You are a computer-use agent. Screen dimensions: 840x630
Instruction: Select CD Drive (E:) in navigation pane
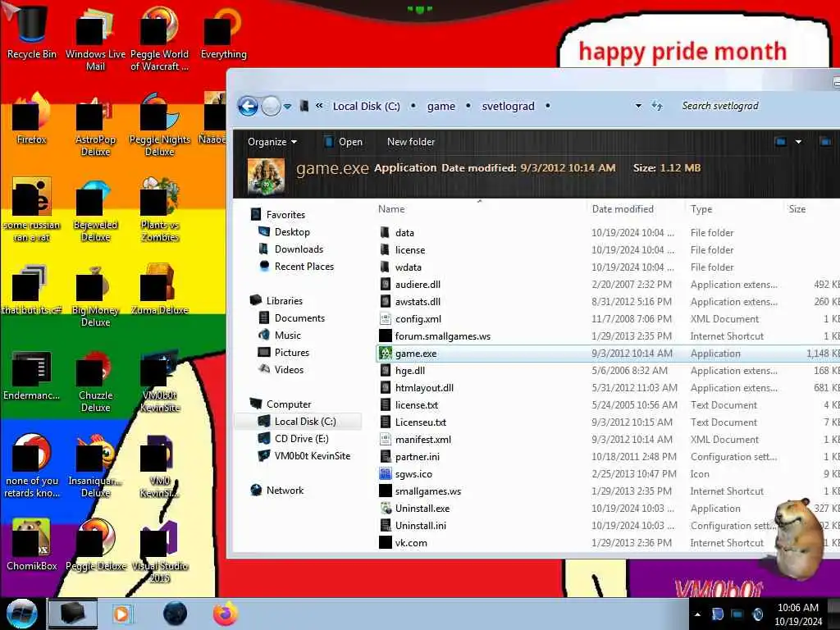[302, 439]
